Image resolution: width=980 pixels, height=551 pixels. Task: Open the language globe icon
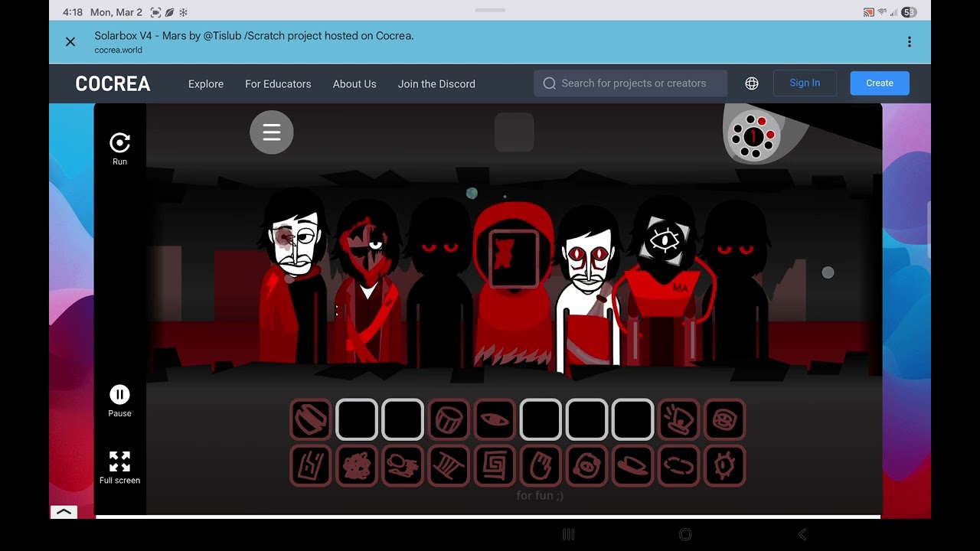[x=752, y=83]
